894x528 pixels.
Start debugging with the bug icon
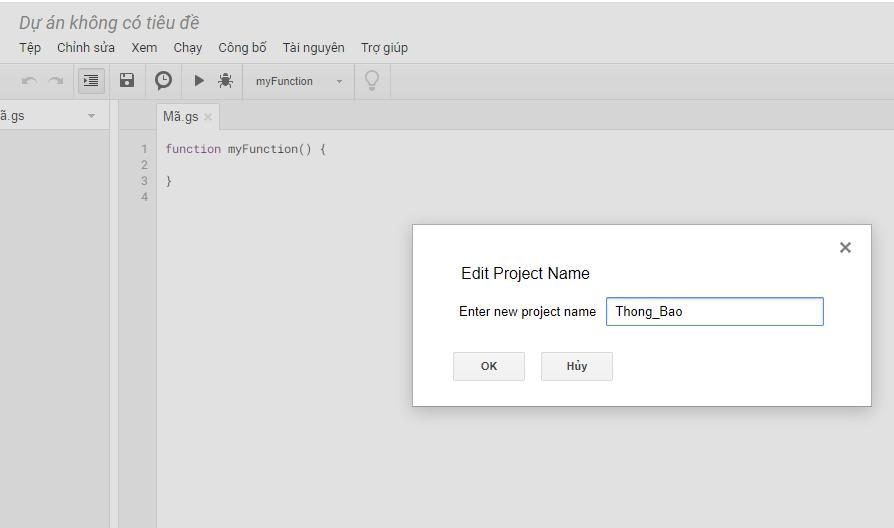tap(225, 80)
